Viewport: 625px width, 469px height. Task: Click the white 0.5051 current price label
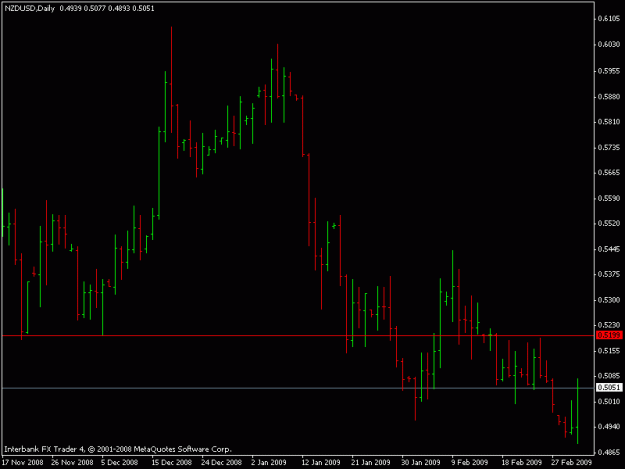coord(609,387)
